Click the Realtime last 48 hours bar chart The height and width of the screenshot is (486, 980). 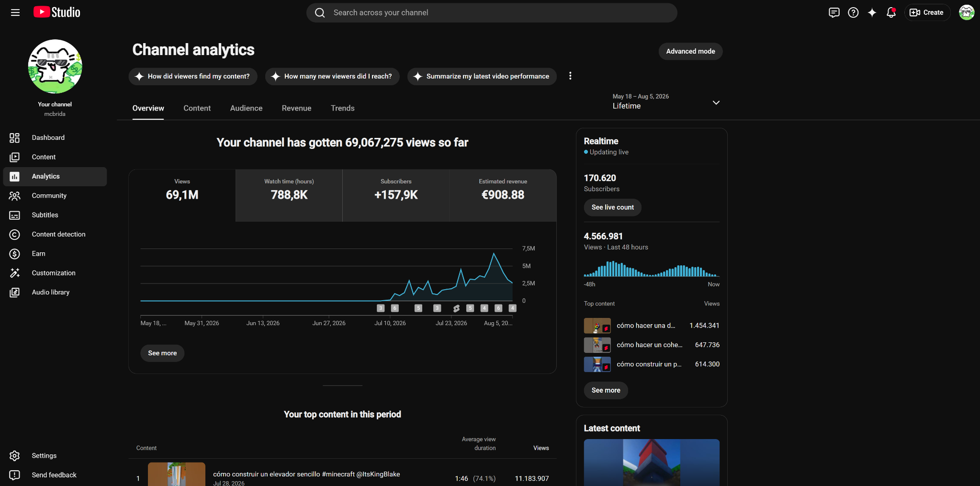(652, 269)
